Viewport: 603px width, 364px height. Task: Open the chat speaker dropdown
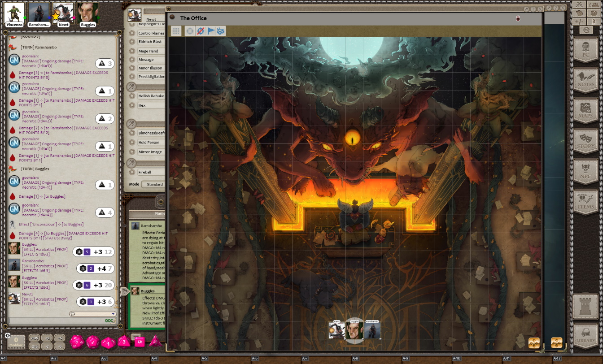[93, 314]
